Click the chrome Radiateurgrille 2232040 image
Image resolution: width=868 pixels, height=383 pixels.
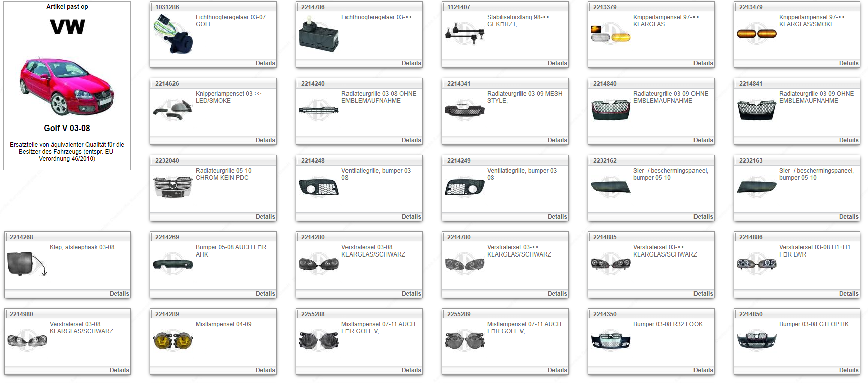pos(172,187)
